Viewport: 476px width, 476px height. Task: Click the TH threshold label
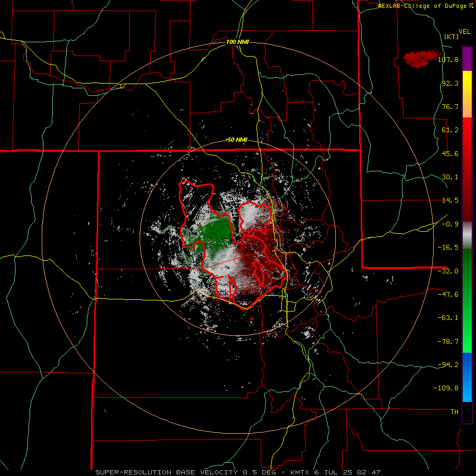454,412
